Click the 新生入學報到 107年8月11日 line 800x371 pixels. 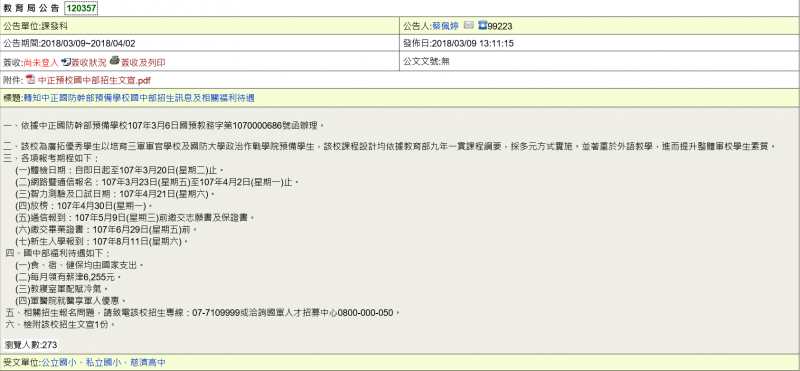(102, 242)
